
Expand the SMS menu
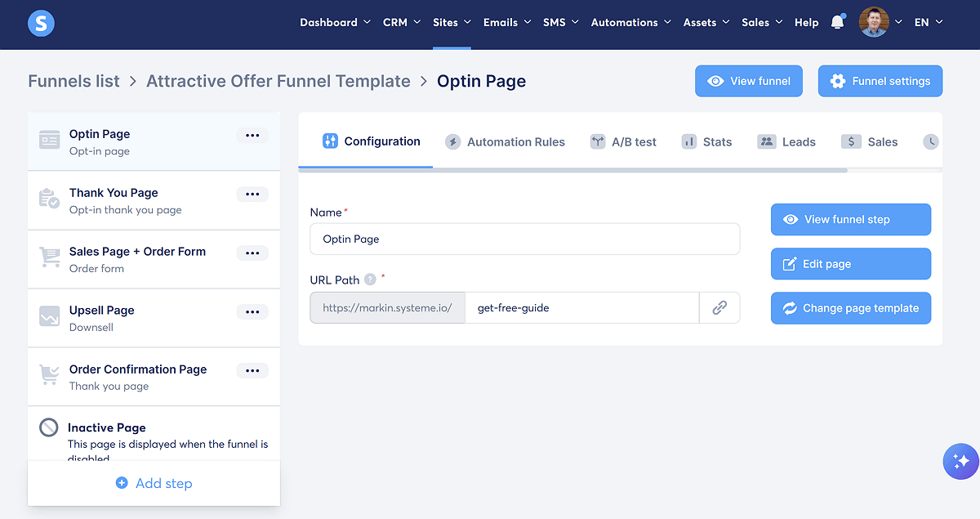pyautogui.click(x=561, y=22)
